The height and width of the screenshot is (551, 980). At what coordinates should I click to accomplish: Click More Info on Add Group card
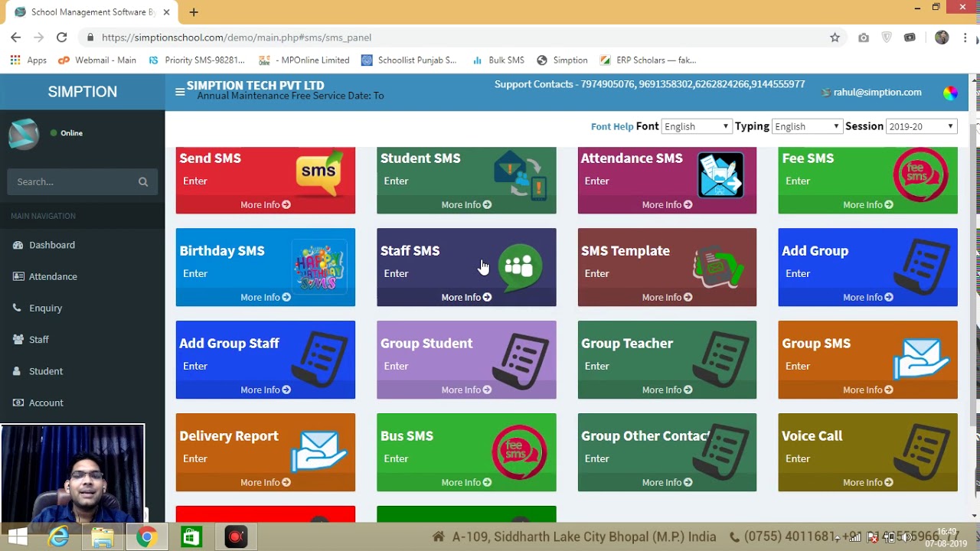868,298
